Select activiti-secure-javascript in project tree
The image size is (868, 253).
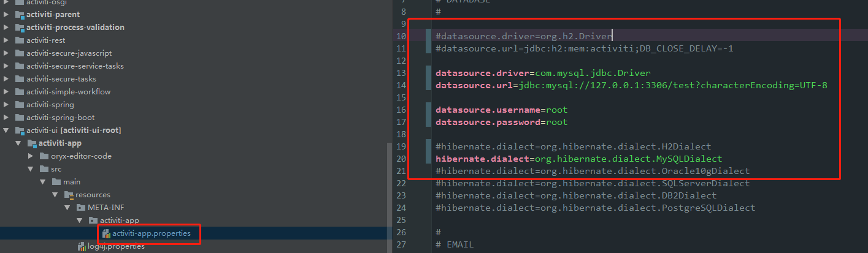pyautogui.click(x=69, y=53)
